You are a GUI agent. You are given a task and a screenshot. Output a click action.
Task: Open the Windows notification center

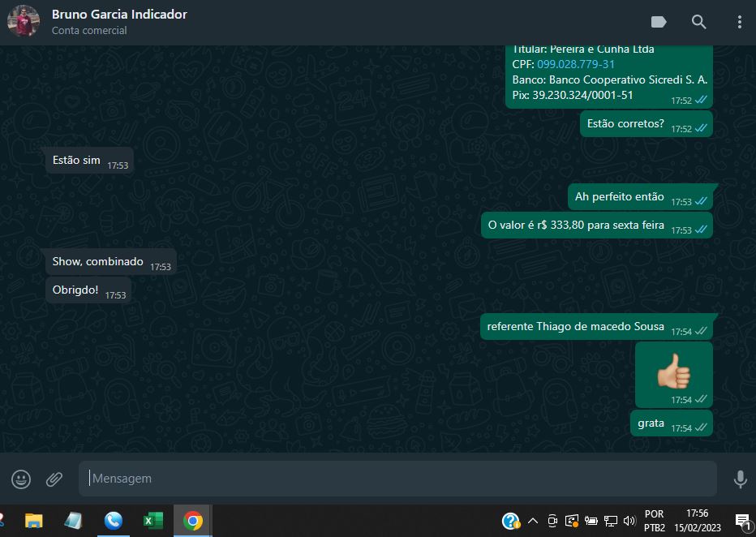coord(741,521)
